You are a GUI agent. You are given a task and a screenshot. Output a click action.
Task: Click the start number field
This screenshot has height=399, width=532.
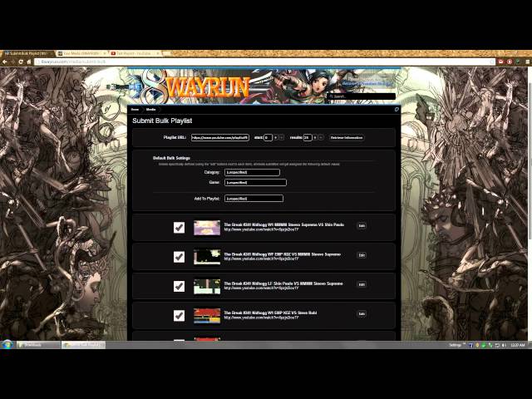click(x=268, y=138)
